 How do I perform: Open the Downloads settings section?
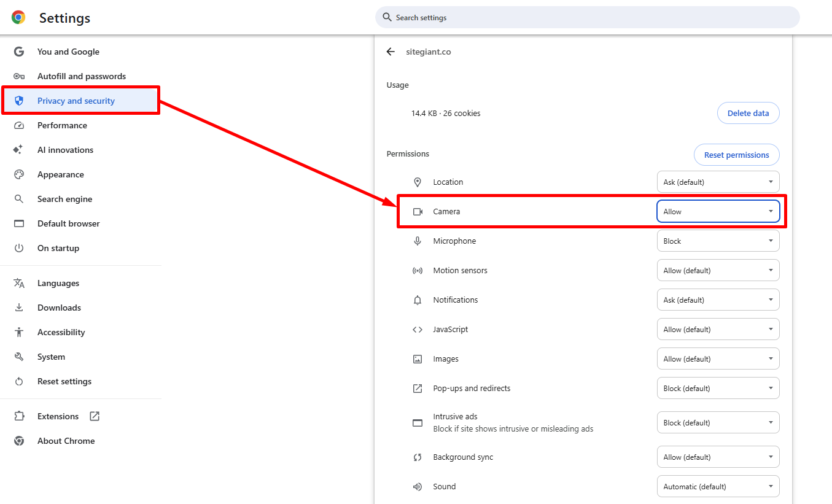(59, 308)
